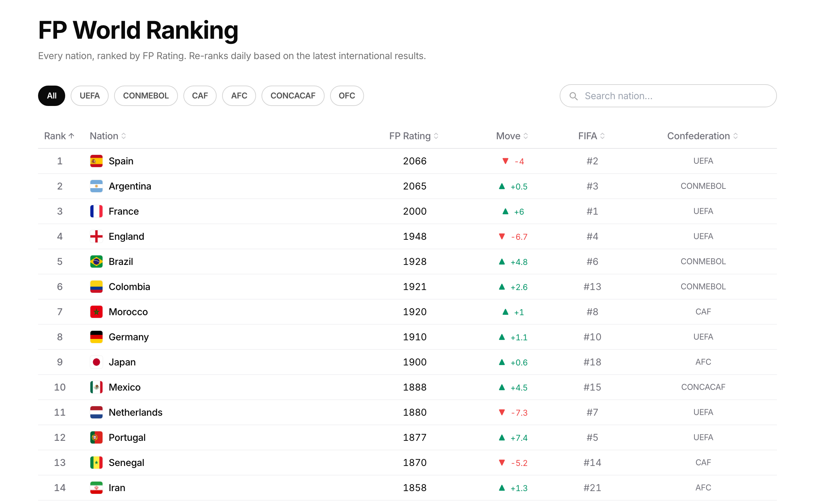This screenshot has width=815, height=504.
Task: Sort table by Nation column
Action: 108,136
